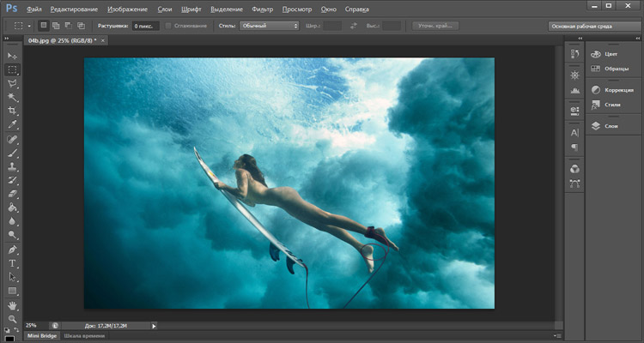Open the Файл menu
The width and height of the screenshot is (644, 343).
34,9
